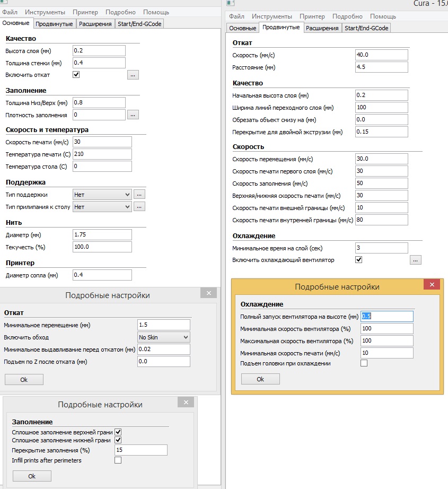Screen dimensions: 448x489
Task: Click Температура стола input field
Action: 102,166
